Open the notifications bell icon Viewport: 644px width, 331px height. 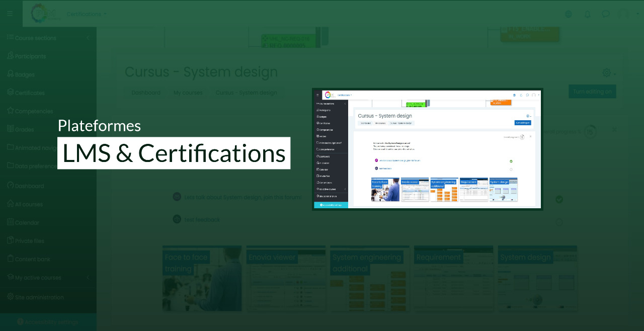[587, 14]
